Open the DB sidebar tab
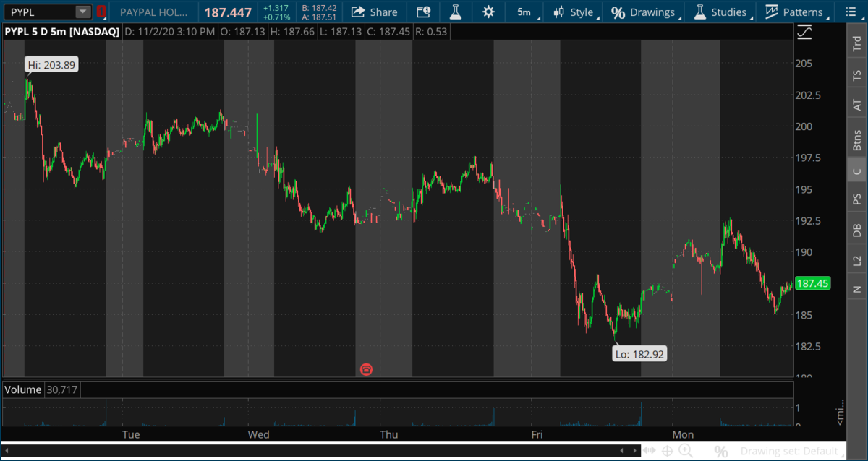 857,230
